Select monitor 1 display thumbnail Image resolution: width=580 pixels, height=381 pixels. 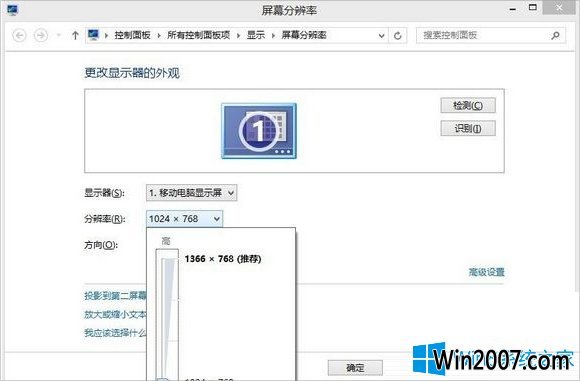click(x=259, y=131)
